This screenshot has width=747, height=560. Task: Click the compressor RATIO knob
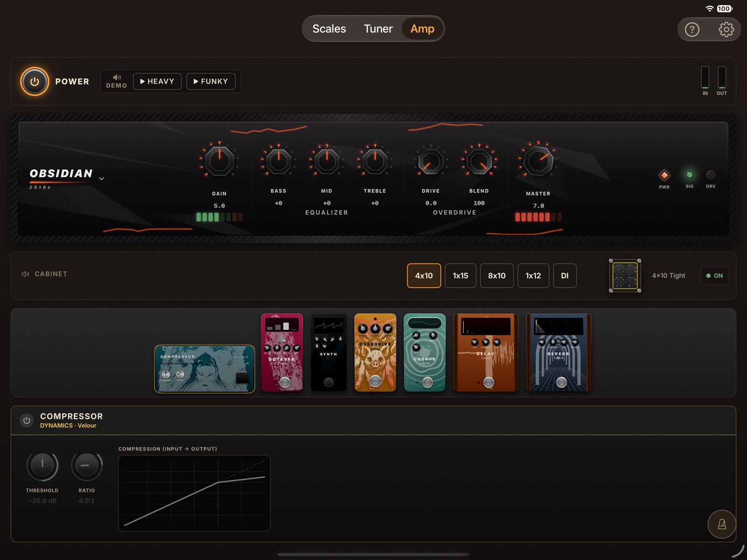pyautogui.click(x=86, y=466)
